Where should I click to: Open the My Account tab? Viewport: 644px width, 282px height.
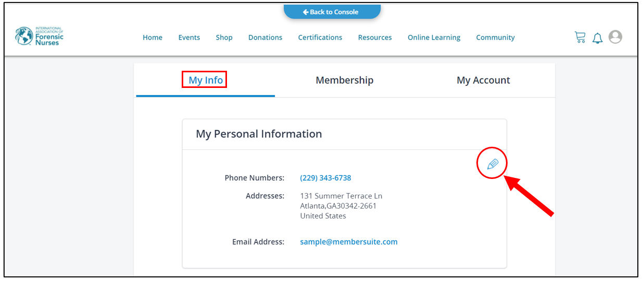pos(483,80)
